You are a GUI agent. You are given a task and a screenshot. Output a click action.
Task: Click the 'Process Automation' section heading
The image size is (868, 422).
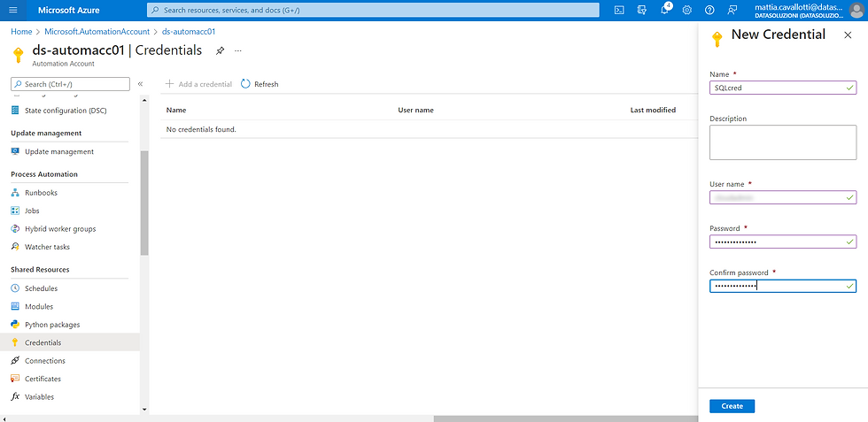pyautogui.click(x=44, y=174)
